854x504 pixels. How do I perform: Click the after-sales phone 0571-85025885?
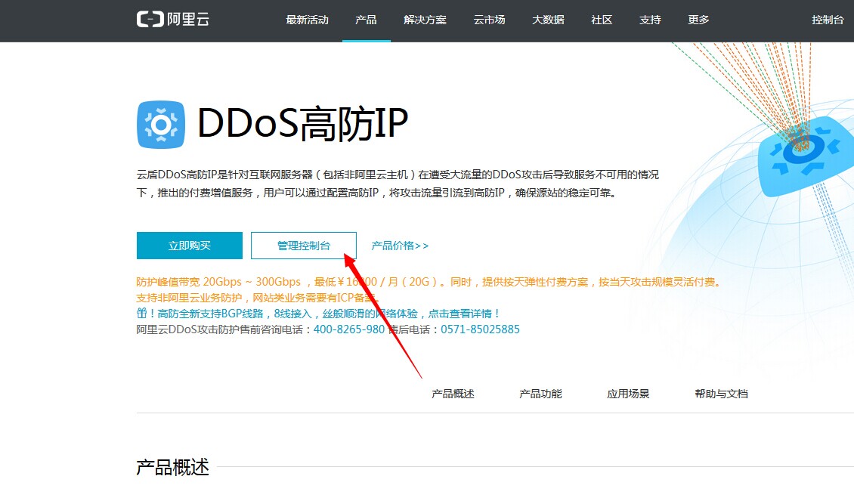(x=481, y=329)
